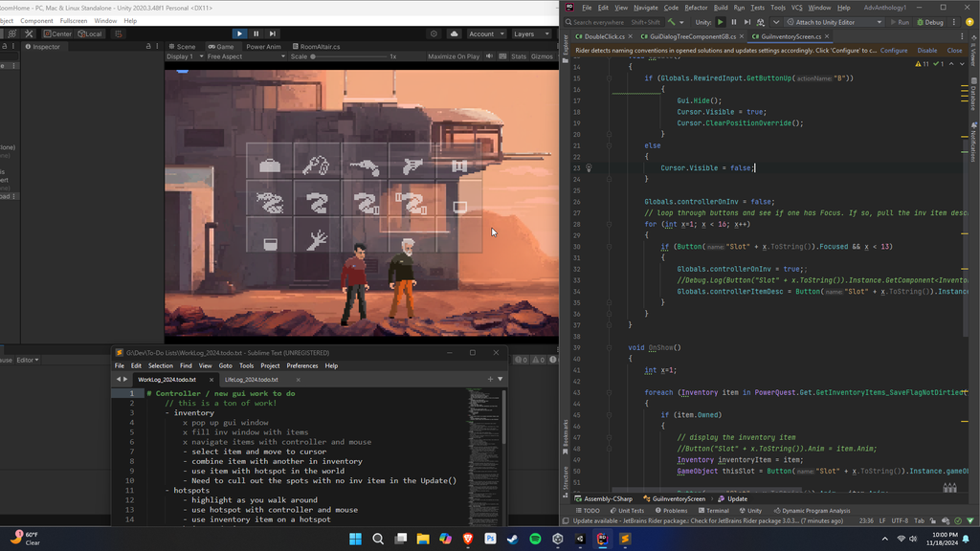Select Unity custom editor tools icon

(29, 33)
